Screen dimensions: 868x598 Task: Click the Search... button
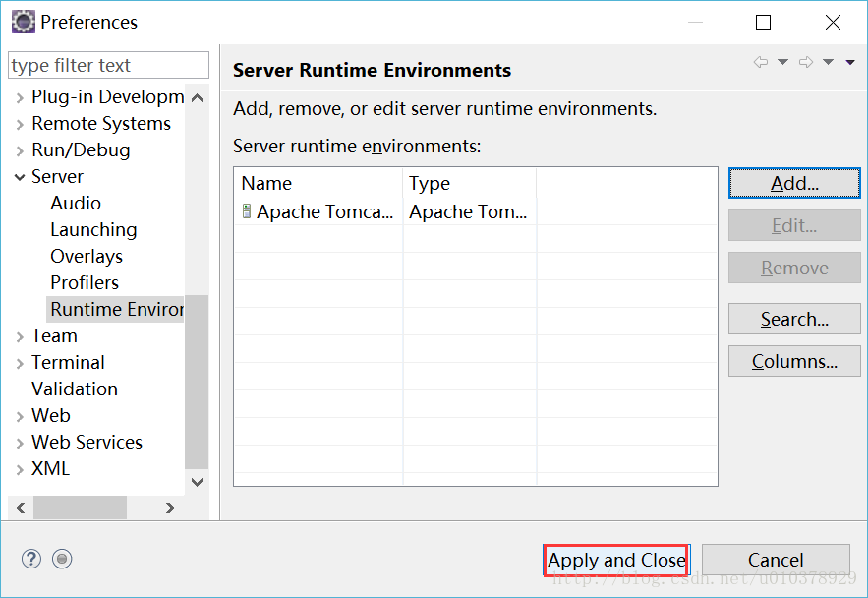coord(794,319)
